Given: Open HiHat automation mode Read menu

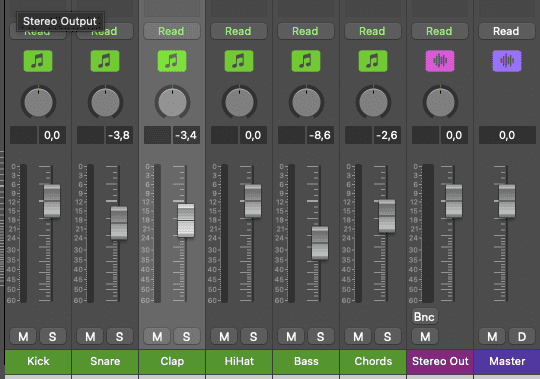Looking at the screenshot, I should point(239,31).
